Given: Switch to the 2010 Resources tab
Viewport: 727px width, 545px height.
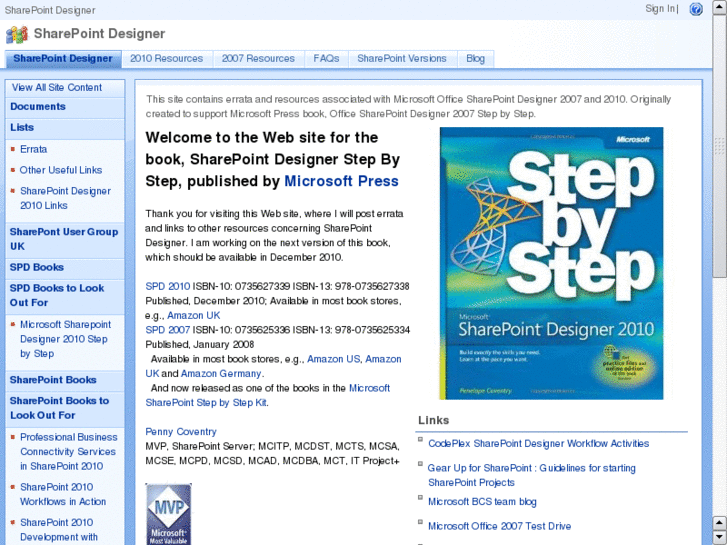Looking at the screenshot, I should tap(166, 59).
